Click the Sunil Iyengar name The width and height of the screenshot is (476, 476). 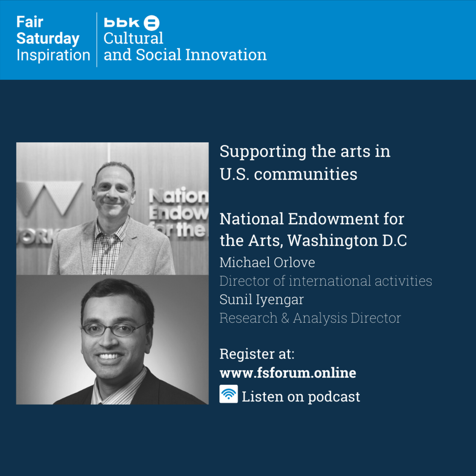261,300
